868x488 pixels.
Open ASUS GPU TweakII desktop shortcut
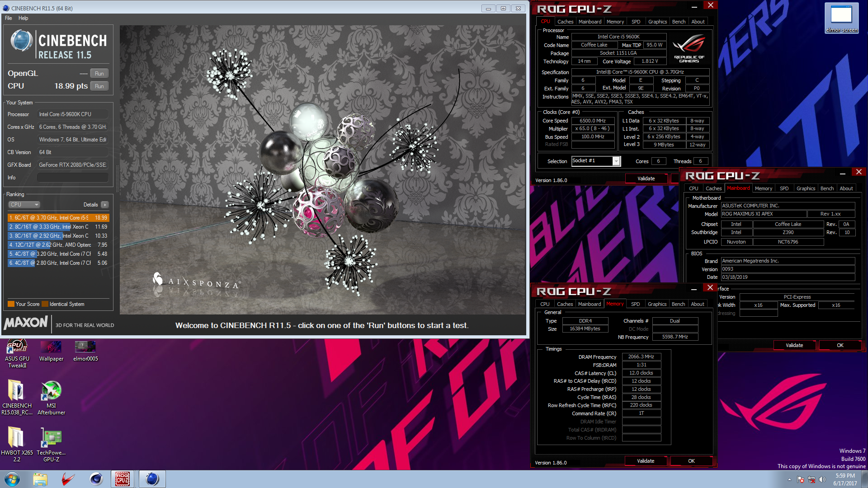pyautogui.click(x=17, y=353)
